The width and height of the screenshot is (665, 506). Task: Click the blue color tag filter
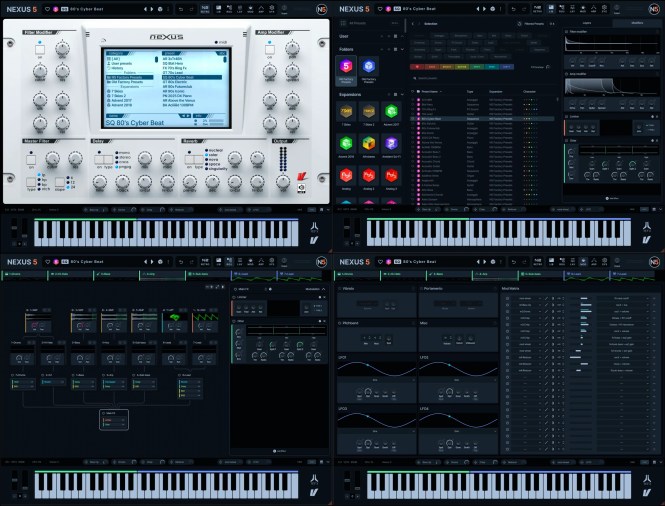[x=507, y=67]
